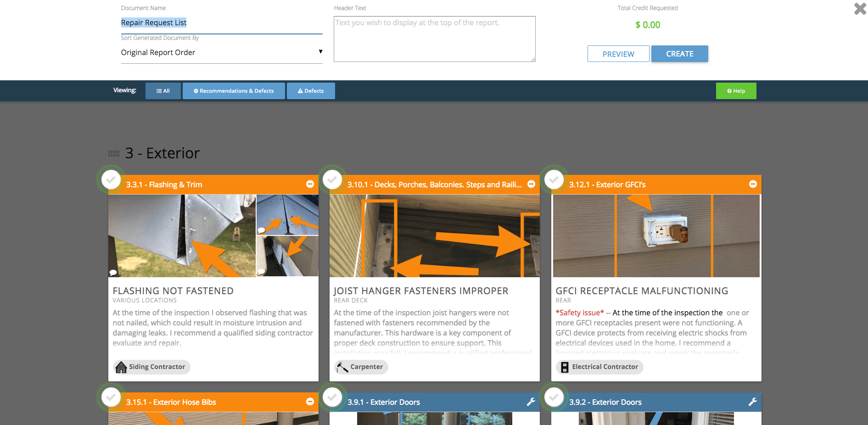Click the CREATE button

point(679,54)
